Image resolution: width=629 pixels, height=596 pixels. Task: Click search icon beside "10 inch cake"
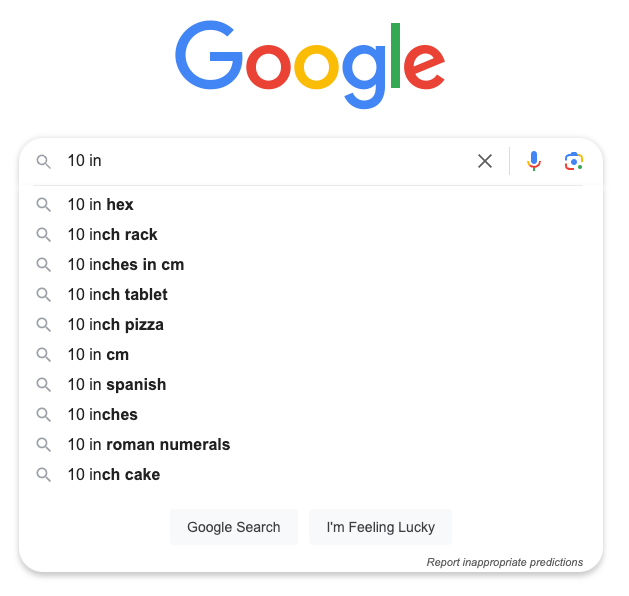(x=44, y=475)
